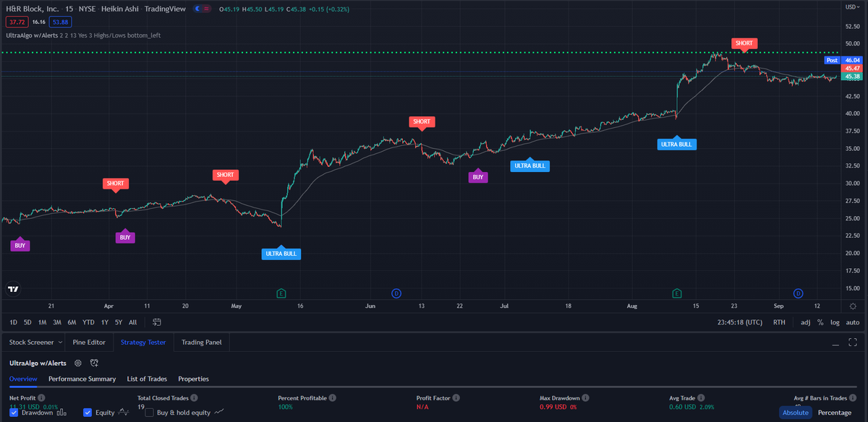This screenshot has width=868, height=422.
Task: Set chart range to 1Y
Action: [x=105, y=322]
